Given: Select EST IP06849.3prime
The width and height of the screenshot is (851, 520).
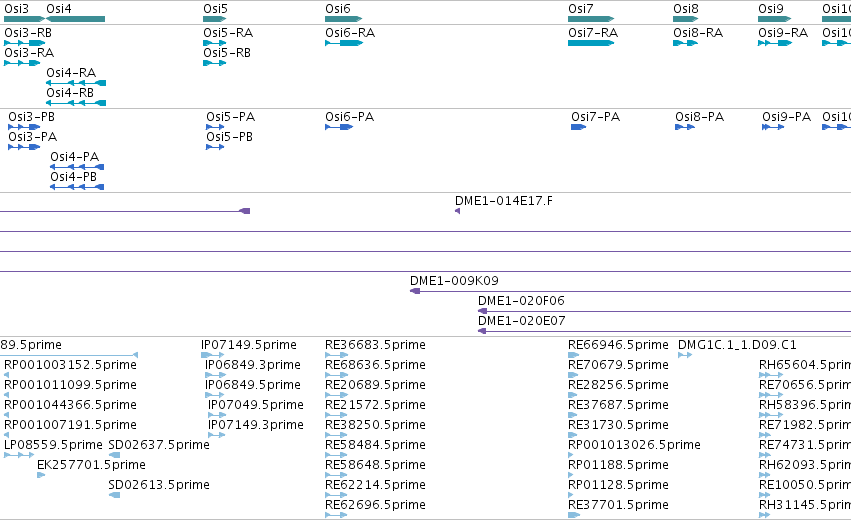Looking at the screenshot, I should pos(215,375).
